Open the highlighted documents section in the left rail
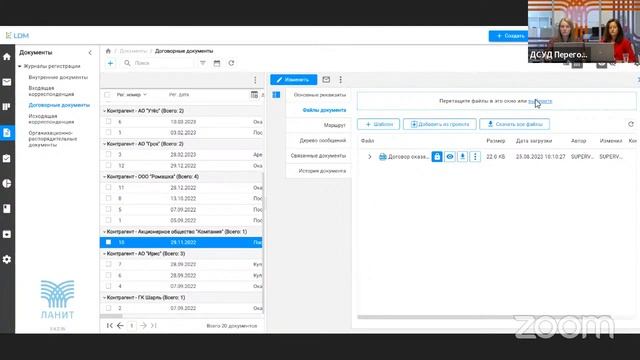This screenshot has height=360, width=640. [x=7, y=133]
